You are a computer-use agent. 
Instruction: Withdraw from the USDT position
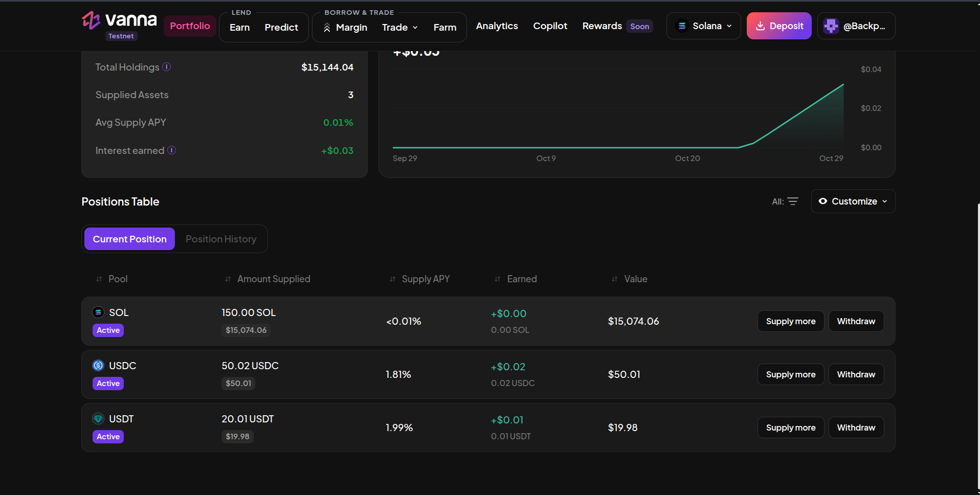point(856,427)
